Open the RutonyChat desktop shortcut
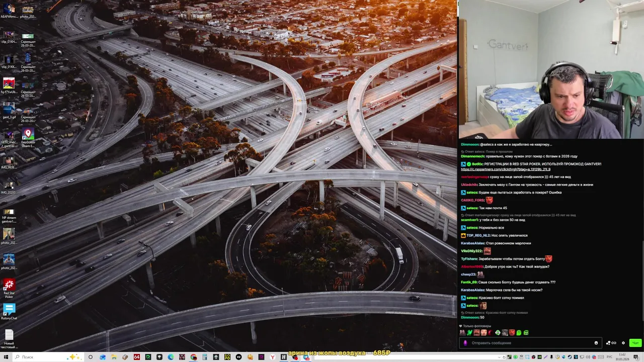Screen dimensions: 644x362 9,312
